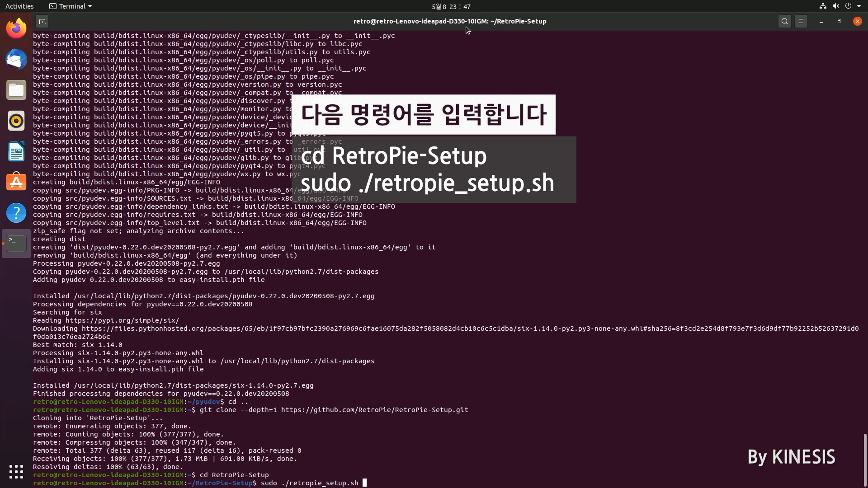
Task: Open LibreOffice Writer from dock
Action: tap(16, 152)
